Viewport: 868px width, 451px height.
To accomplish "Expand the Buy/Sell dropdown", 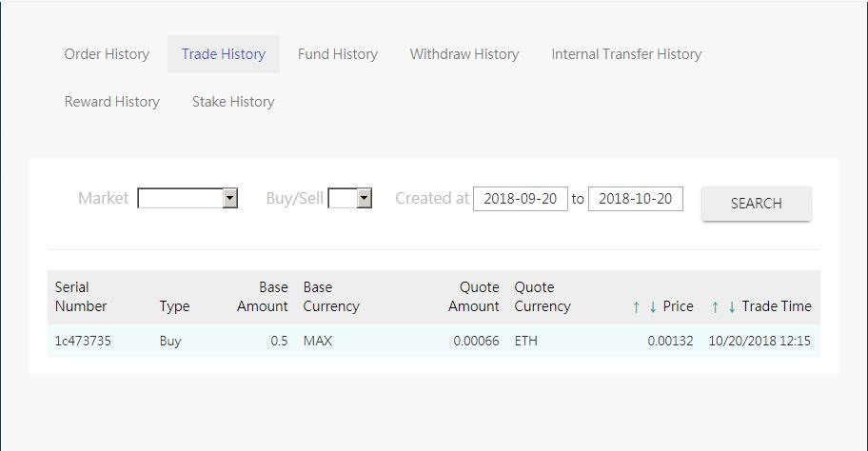I will point(349,198).
